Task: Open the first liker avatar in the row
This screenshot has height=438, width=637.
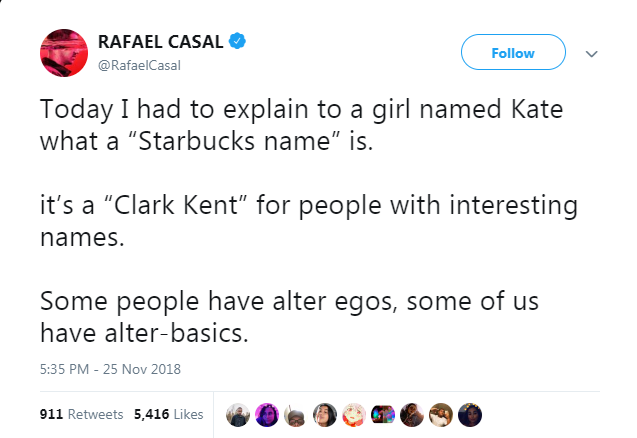Action: pos(238,413)
